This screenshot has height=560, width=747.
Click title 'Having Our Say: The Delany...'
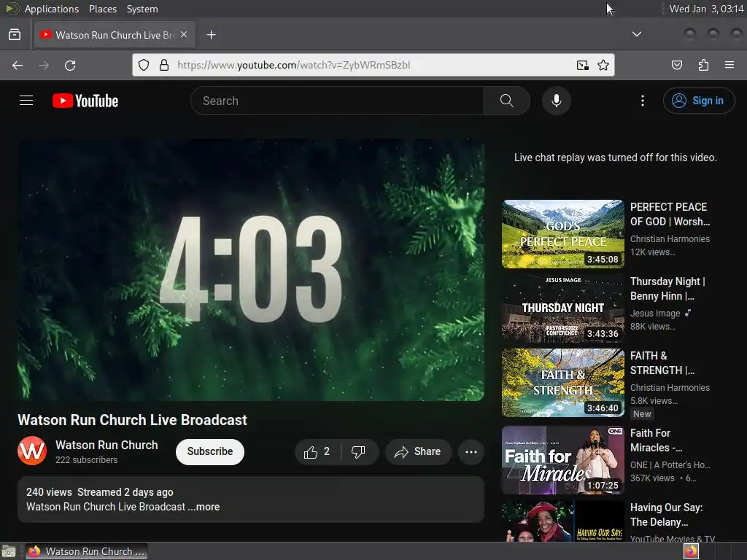tap(666, 515)
